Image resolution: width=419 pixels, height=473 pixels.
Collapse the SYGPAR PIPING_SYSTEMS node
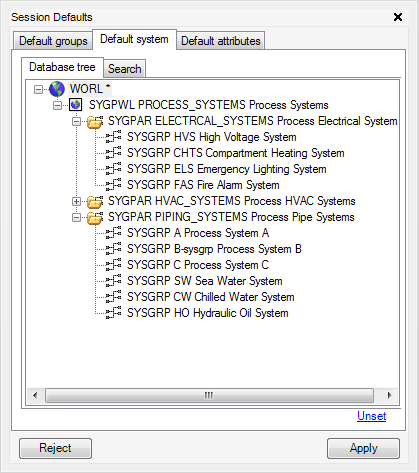(x=76, y=217)
